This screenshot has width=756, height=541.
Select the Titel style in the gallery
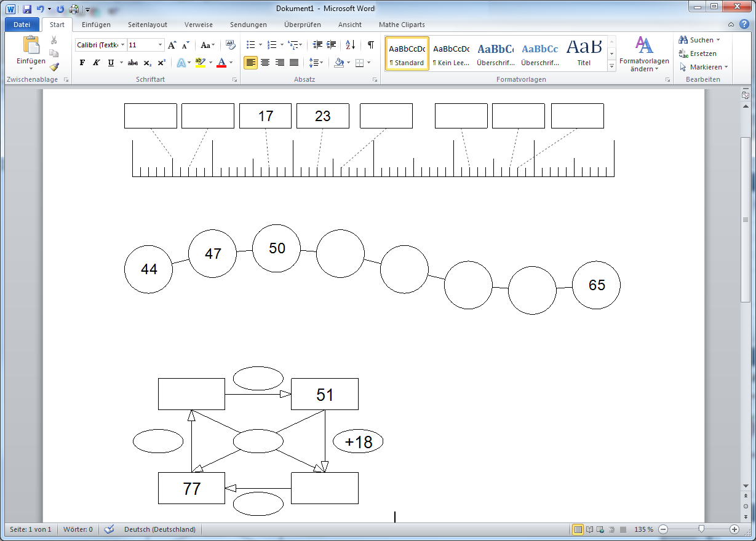(x=584, y=53)
